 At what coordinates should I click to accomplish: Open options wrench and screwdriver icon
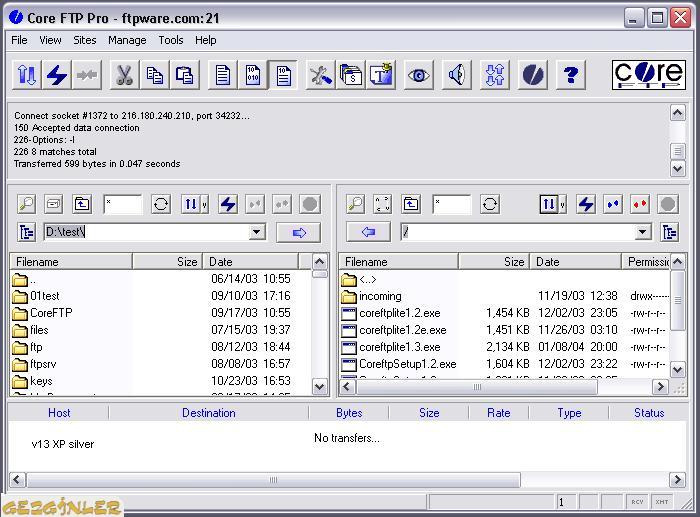point(321,75)
